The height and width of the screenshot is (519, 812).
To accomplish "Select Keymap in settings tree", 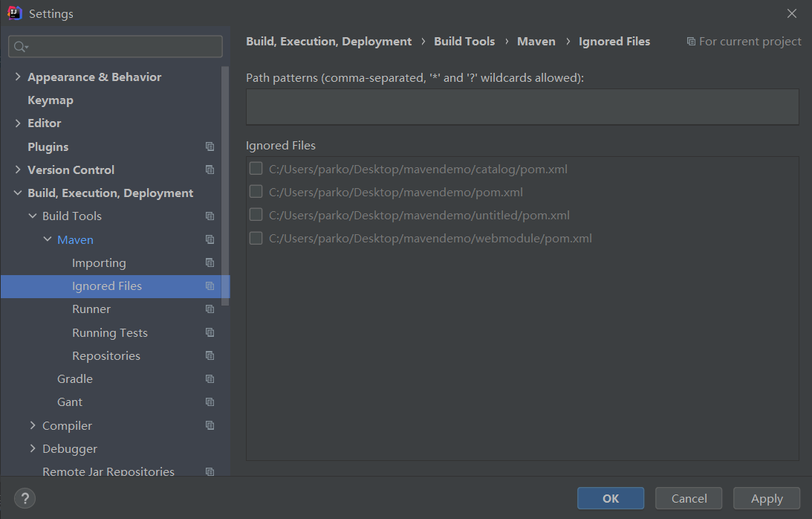I will tap(51, 100).
